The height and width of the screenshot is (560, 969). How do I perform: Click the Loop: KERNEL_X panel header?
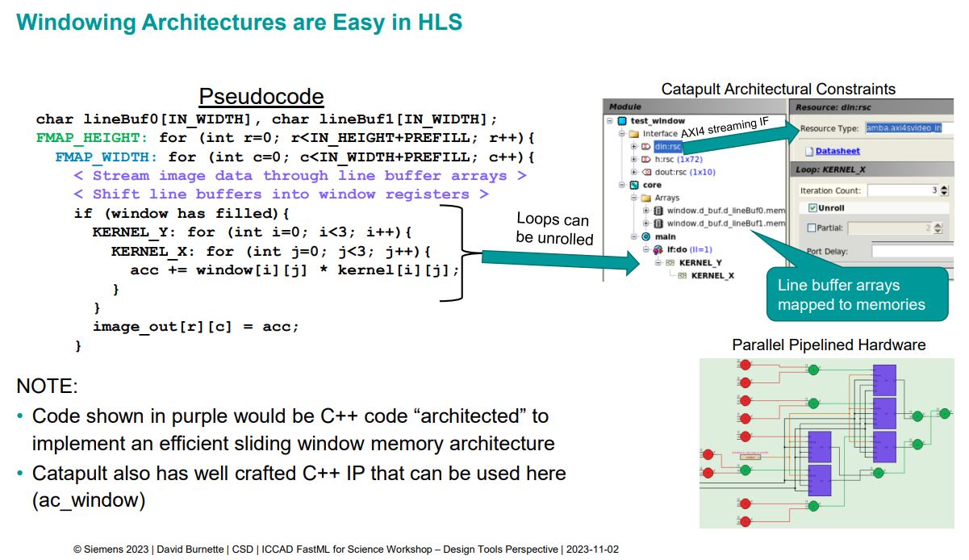873,169
